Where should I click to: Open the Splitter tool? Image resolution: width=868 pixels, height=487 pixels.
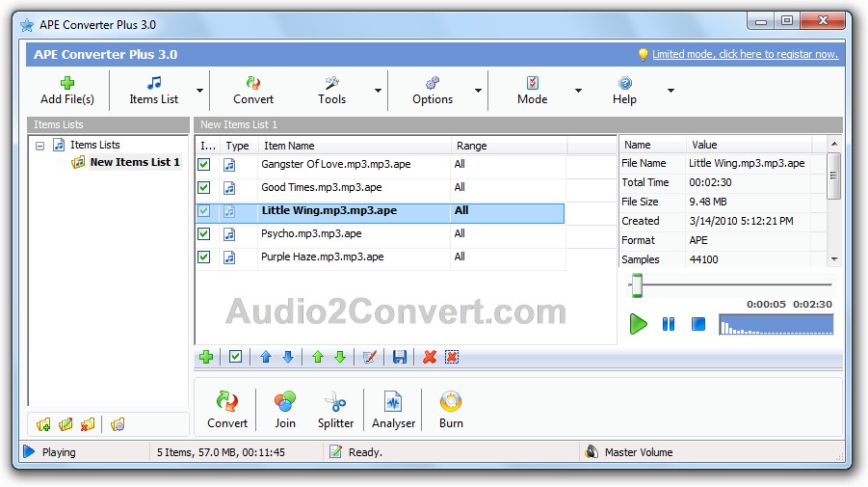(x=335, y=410)
